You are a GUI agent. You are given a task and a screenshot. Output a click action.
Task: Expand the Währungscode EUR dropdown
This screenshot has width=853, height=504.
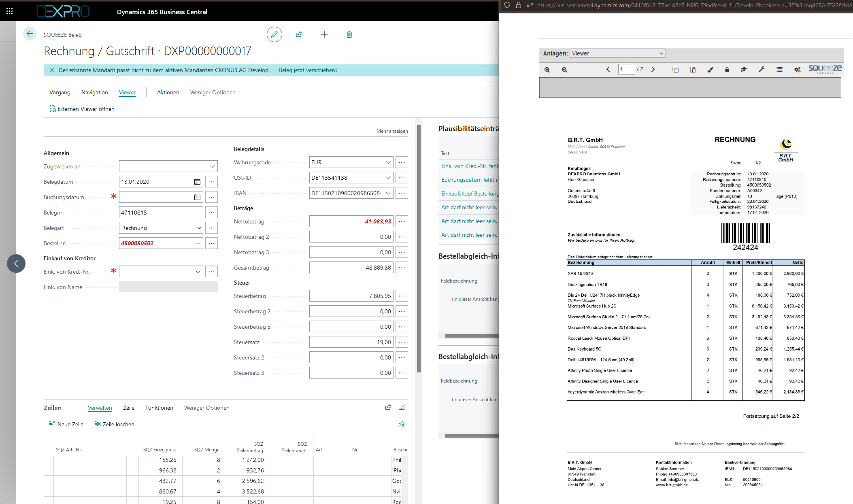(x=388, y=162)
